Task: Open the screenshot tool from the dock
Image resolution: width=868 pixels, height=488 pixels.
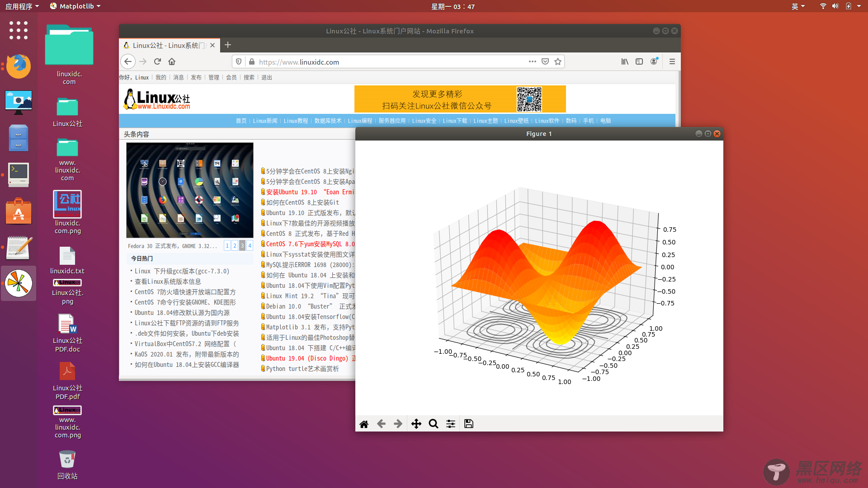Action: (x=19, y=102)
